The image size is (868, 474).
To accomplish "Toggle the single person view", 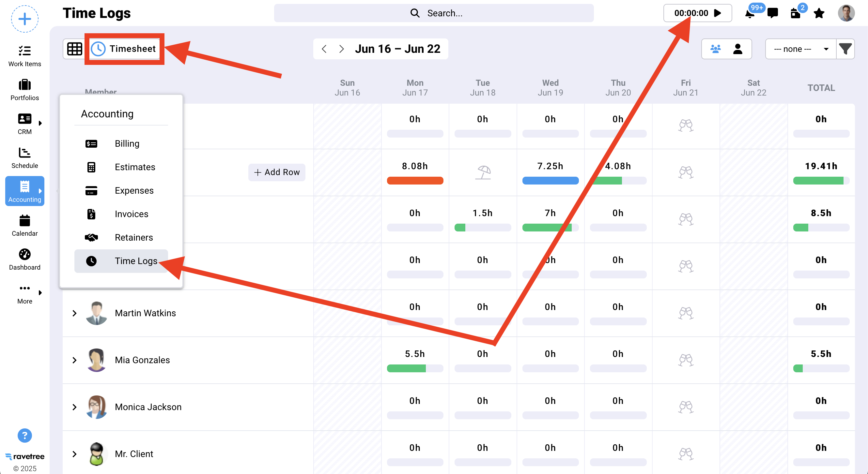I will pos(737,49).
